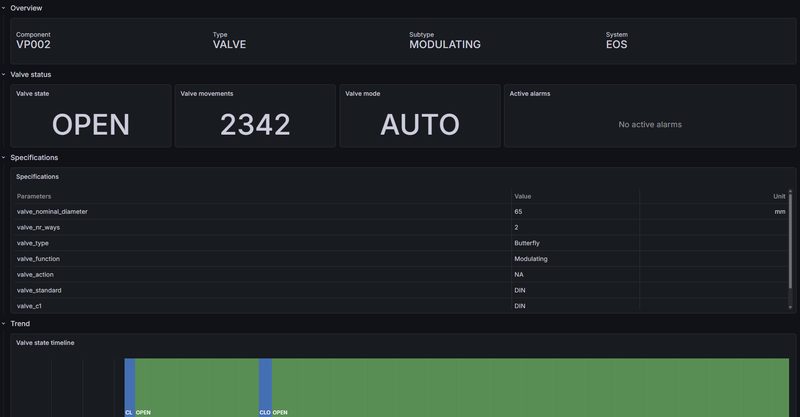Image resolution: width=800 pixels, height=417 pixels.
Task: Select the valve_type parameter cell
Action: pyautogui.click(x=262, y=243)
